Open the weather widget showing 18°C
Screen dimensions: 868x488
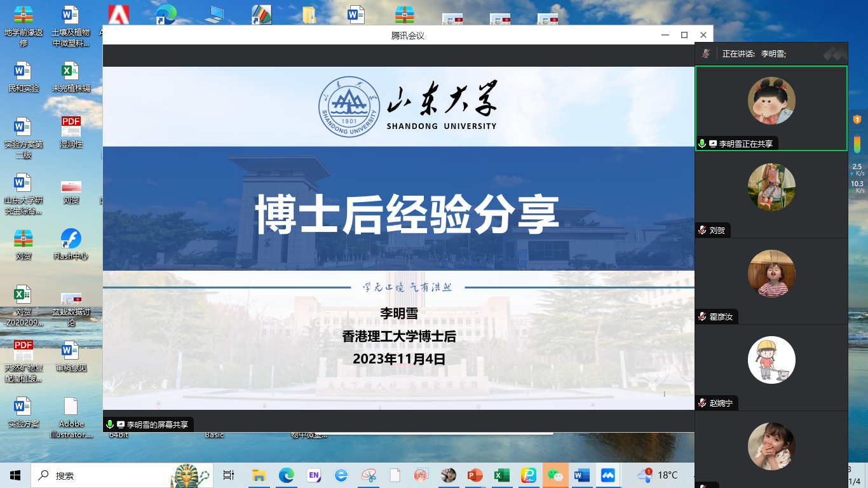point(658,475)
